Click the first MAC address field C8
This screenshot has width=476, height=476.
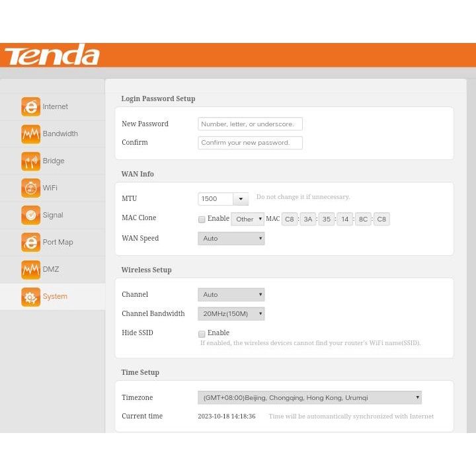click(x=290, y=219)
